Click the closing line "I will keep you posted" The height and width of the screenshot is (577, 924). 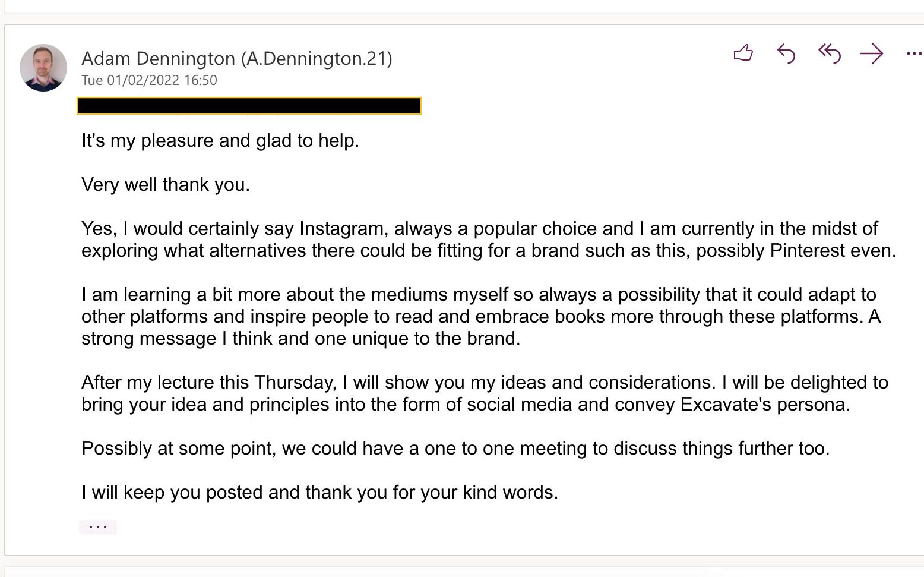(x=319, y=493)
